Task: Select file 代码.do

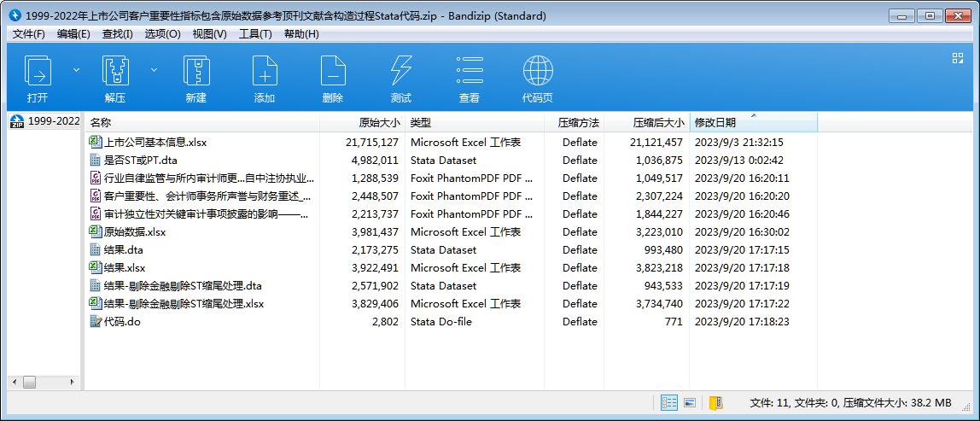Action: (122, 322)
